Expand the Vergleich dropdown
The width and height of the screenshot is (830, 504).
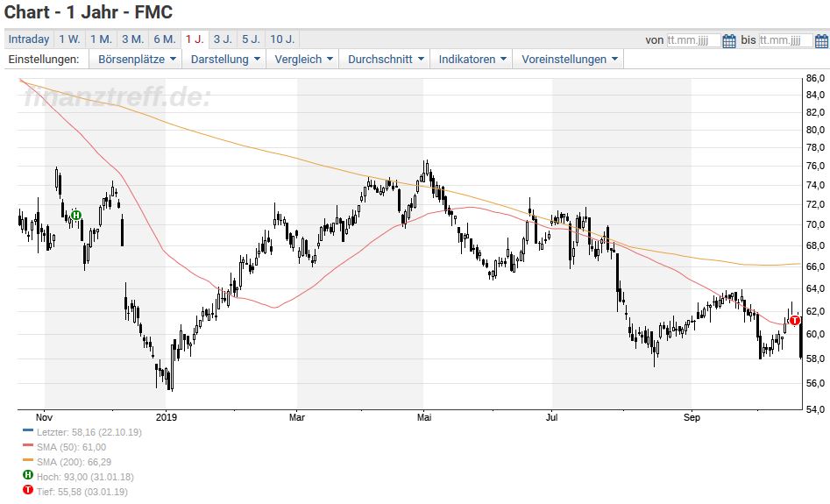click(303, 60)
